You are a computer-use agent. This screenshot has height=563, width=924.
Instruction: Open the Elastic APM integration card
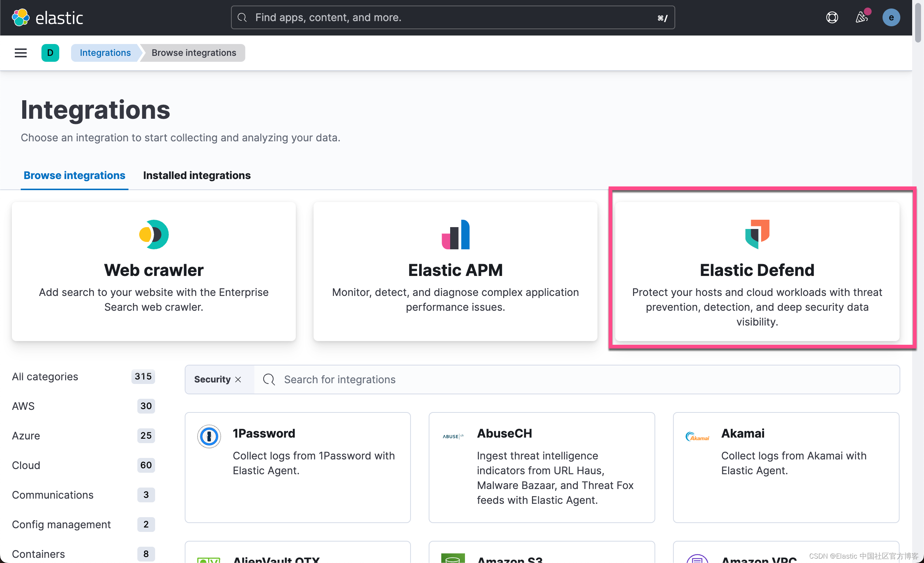pyautogui.click(x=455, y=272)
